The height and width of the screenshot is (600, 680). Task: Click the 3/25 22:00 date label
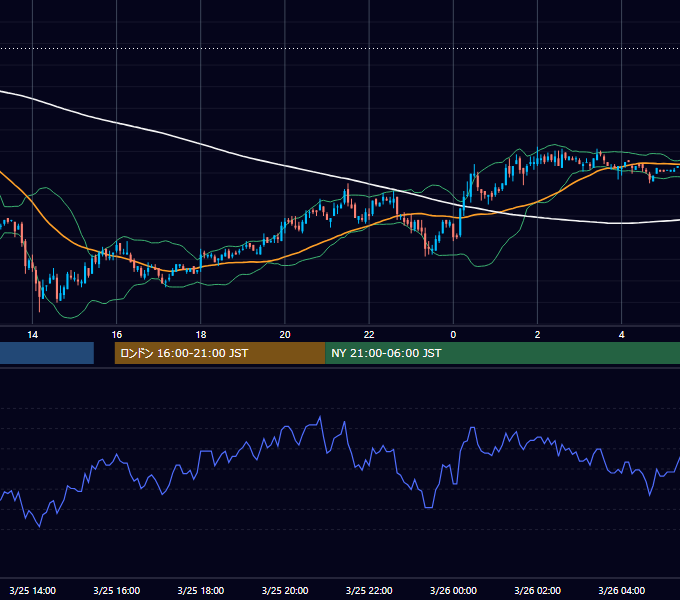point(369,590)
